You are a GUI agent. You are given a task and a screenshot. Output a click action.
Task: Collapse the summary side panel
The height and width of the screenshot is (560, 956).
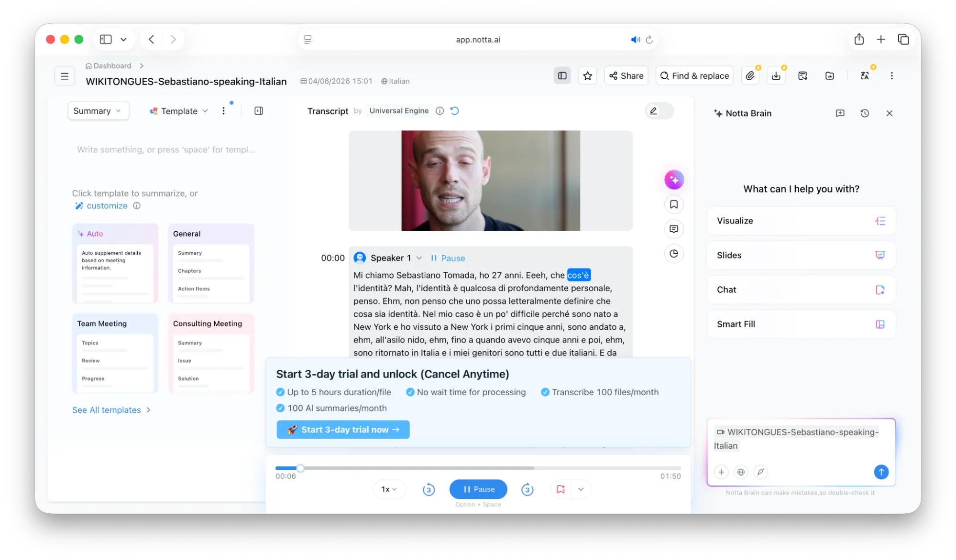point(259,111)
